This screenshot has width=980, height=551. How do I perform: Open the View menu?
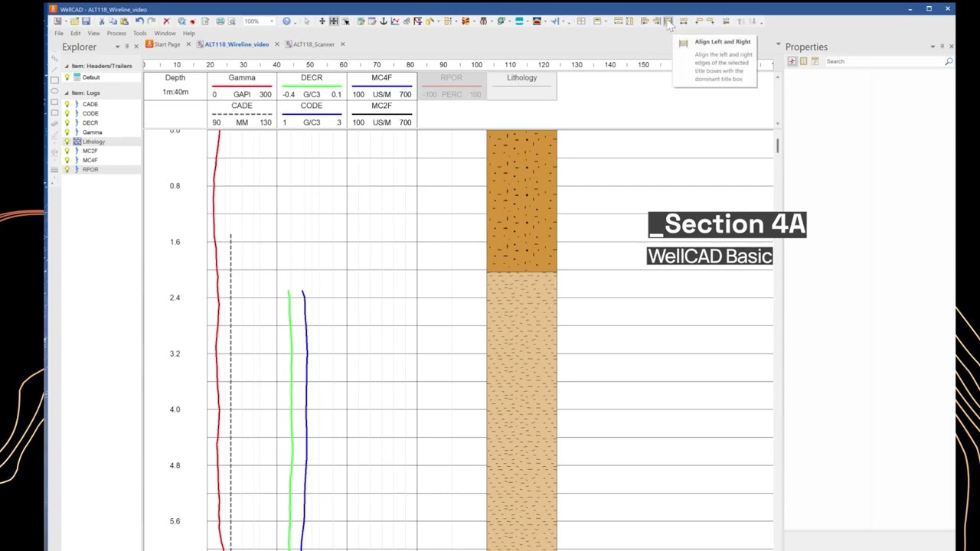coord(93,34)
